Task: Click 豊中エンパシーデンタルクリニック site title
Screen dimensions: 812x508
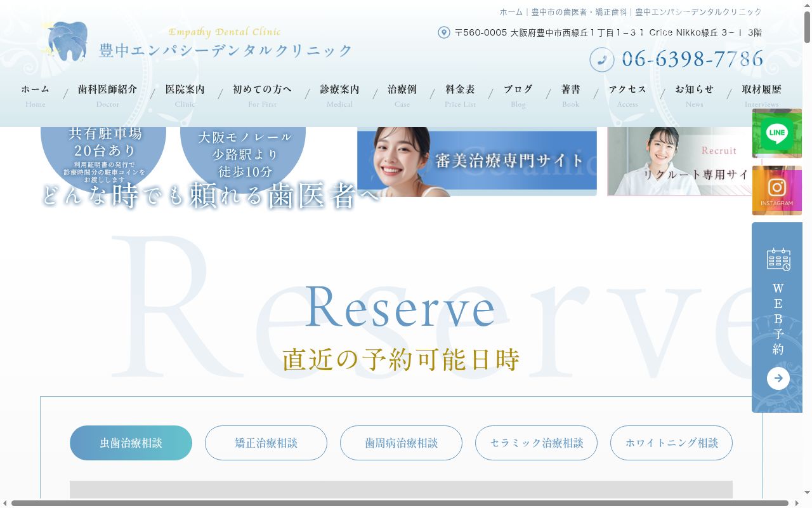Action: [x=226, y=50]
